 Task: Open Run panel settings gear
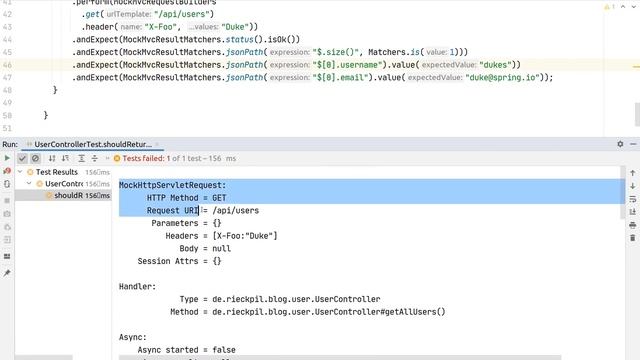point(620,144)
